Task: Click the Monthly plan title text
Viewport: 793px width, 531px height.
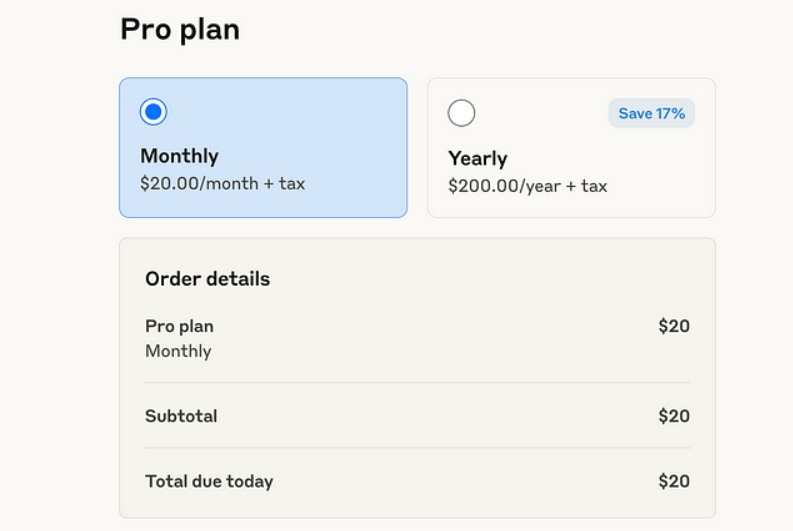Action: [x=179, y=156]
